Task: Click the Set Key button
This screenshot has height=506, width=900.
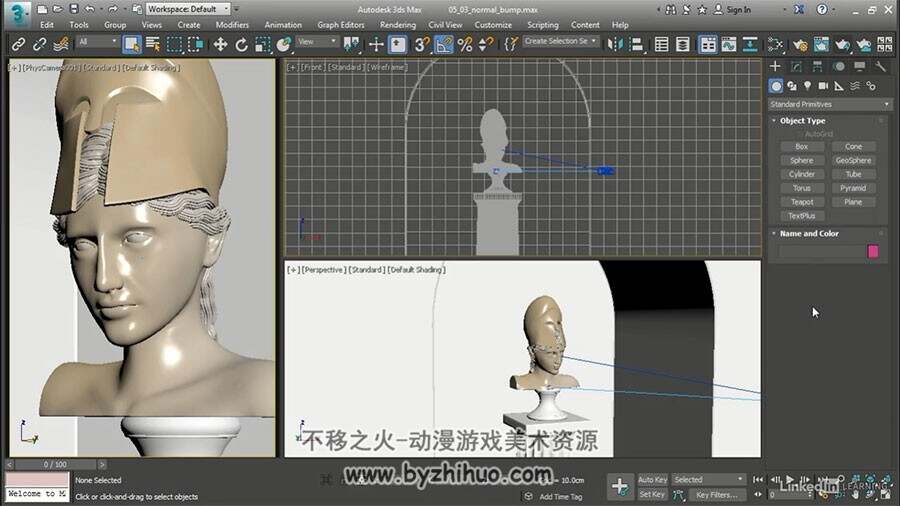Action: click(x=652, y=494)
